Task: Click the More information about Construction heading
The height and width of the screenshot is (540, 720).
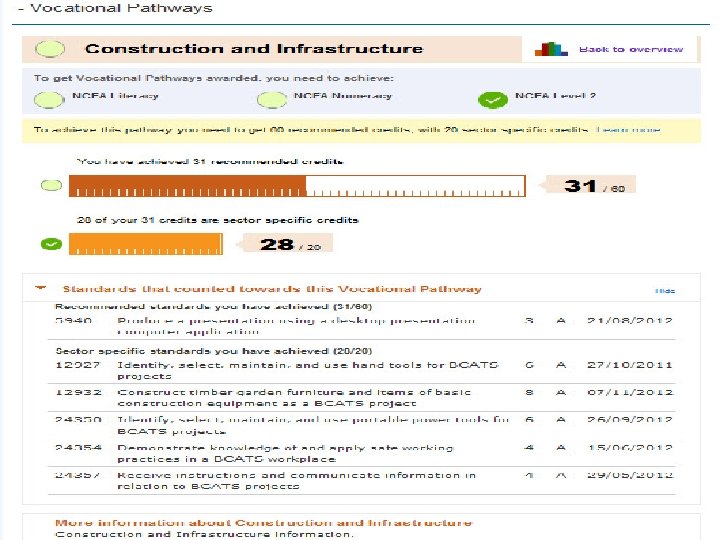Action: pyautogui.click(x=263, y=523)
